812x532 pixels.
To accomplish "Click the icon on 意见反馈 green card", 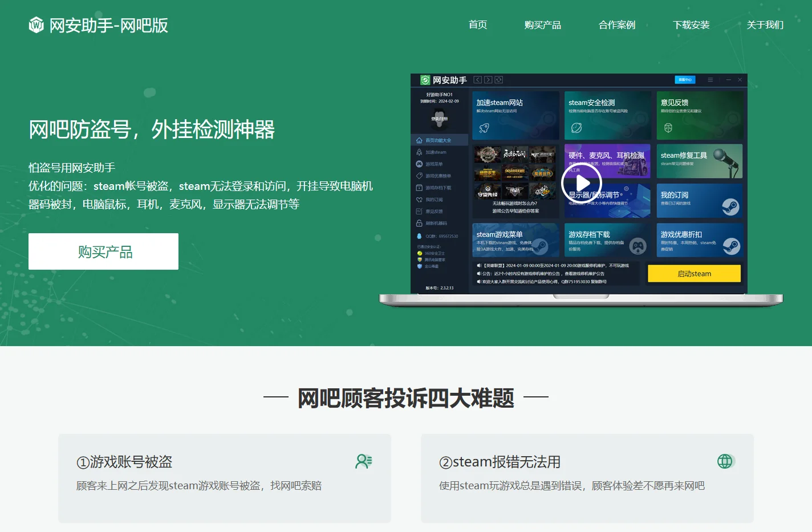I will click(668, 128).
